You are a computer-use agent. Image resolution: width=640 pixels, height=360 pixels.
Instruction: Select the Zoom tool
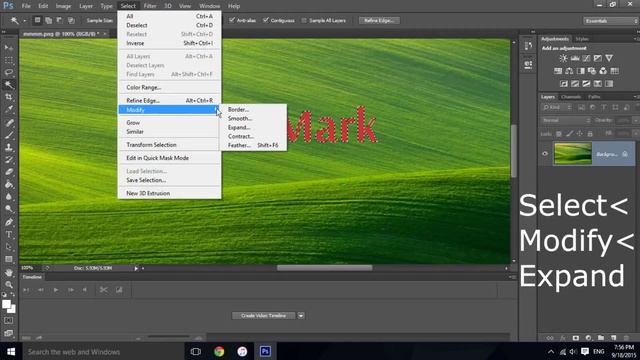tap(9, 284)
